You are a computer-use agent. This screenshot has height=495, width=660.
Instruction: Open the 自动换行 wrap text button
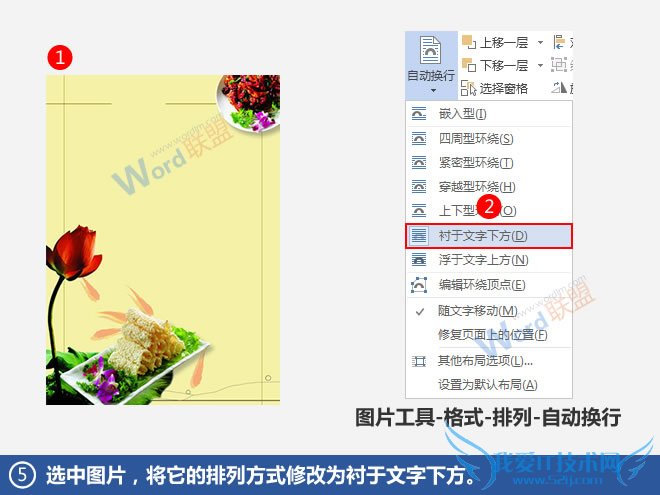tap(431, 65)
